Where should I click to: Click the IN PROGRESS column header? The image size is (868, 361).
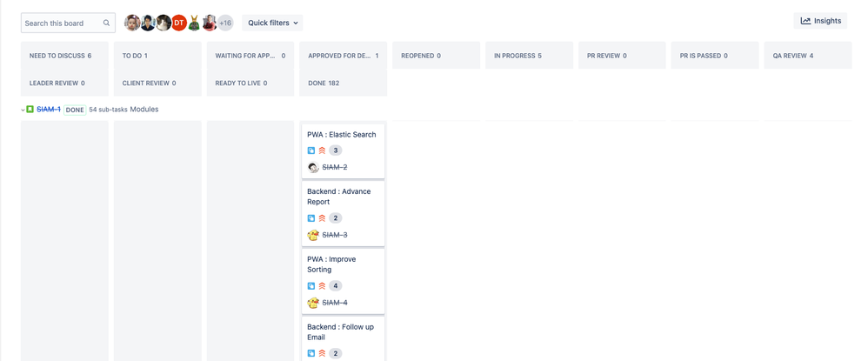click(529, 56)
